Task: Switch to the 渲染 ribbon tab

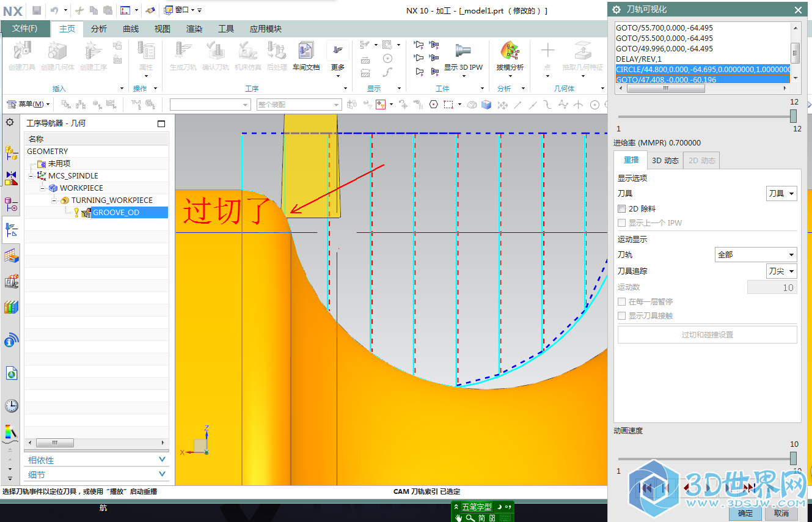Action: pos(194,29)
